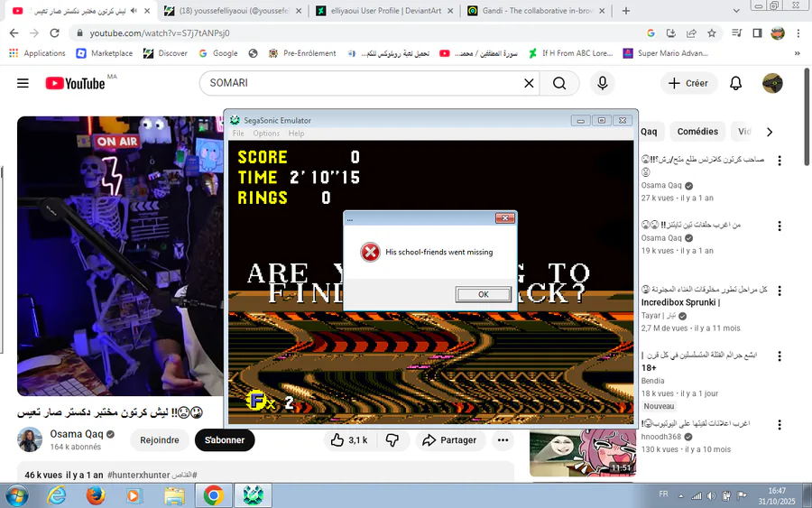This screenshot has height=508, width=812.
Task: Reload the current page
Action: [54, 33]
